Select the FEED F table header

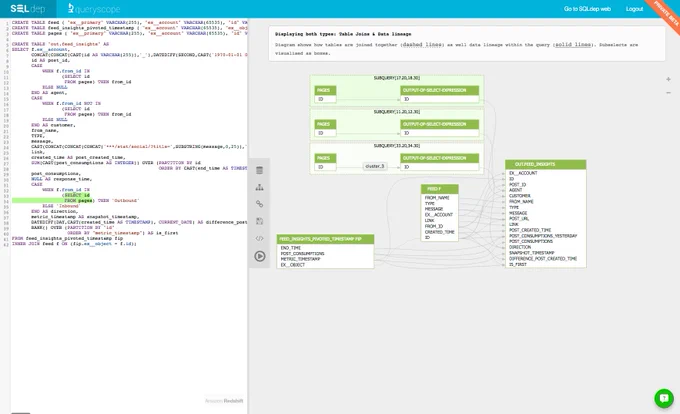439,189
